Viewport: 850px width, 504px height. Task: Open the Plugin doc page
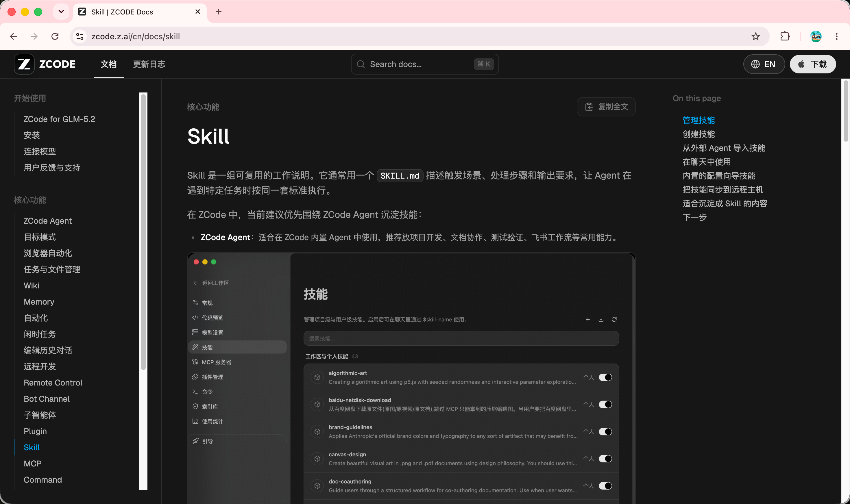tap(35, 431)
